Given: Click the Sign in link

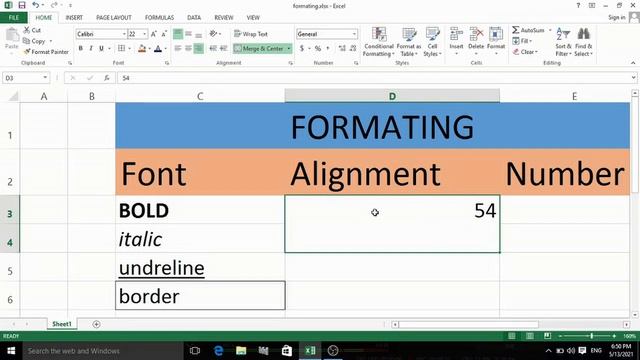Looking at the screenshot, I should pyautogui.click(x=617, y=18).
